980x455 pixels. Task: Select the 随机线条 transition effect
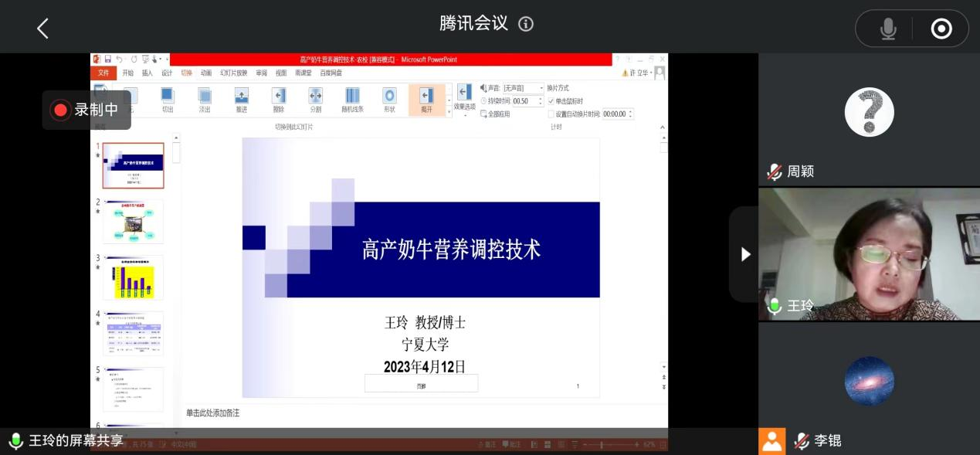(352, 100)
